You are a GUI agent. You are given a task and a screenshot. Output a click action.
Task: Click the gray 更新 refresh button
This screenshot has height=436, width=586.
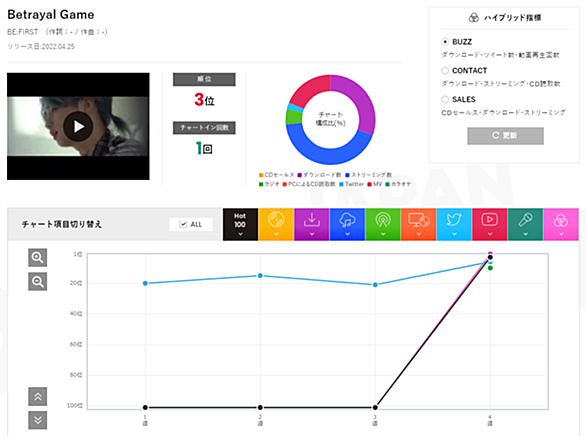pos(505,136)
